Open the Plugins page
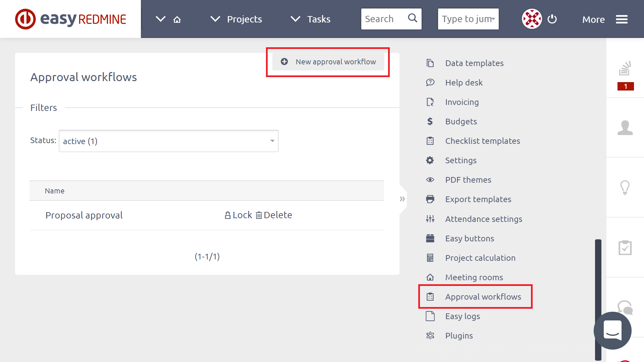This screenshot has height=362, width=644. 459,336
